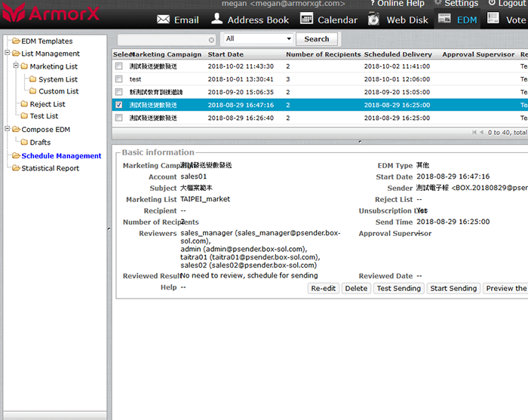Click the Search button
Viewport: 528px width, 420px height.
317,39
